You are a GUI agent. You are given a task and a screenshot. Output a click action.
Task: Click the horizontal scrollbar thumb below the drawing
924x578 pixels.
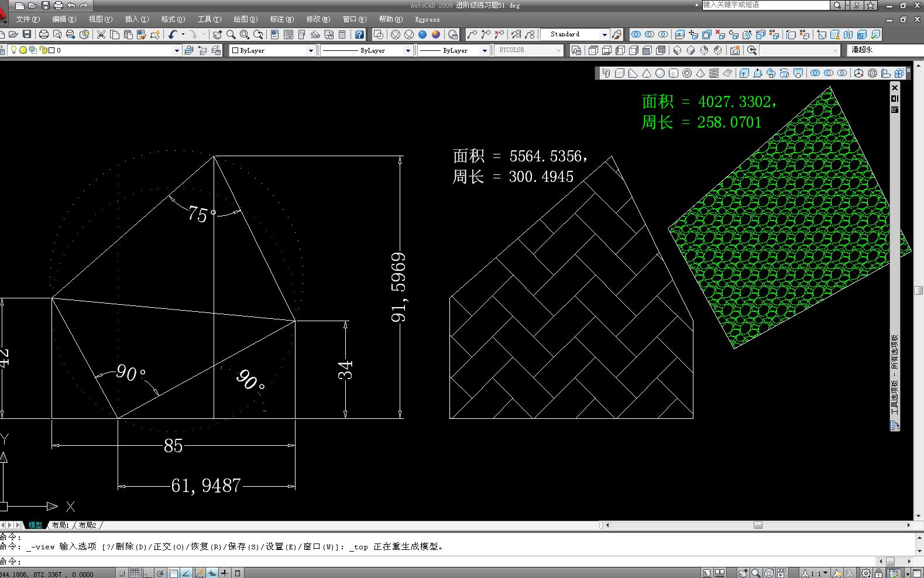tap(758, 525)
